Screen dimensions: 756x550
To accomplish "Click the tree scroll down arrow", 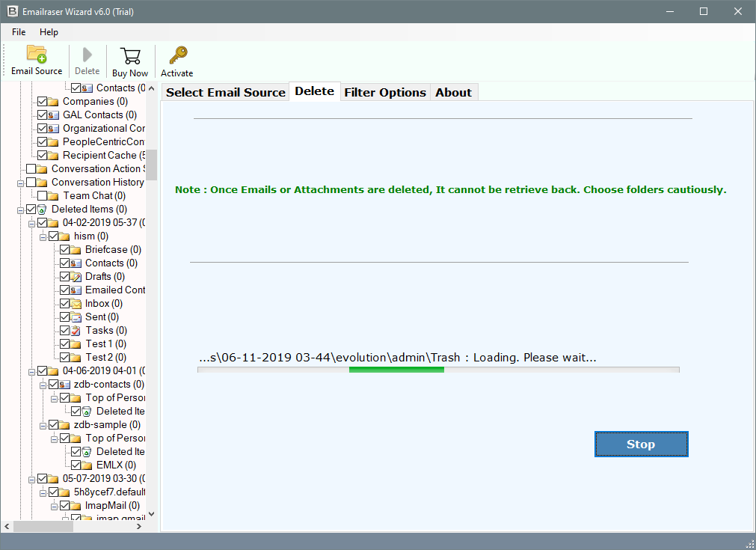I will [151, 514].
